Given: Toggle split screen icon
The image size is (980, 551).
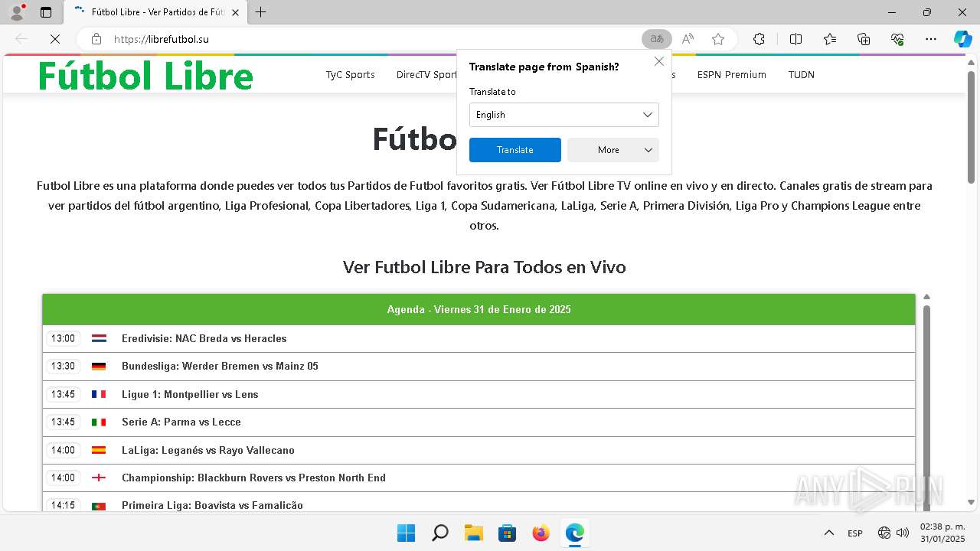Looking at the screenshot, I should [795, 39].
